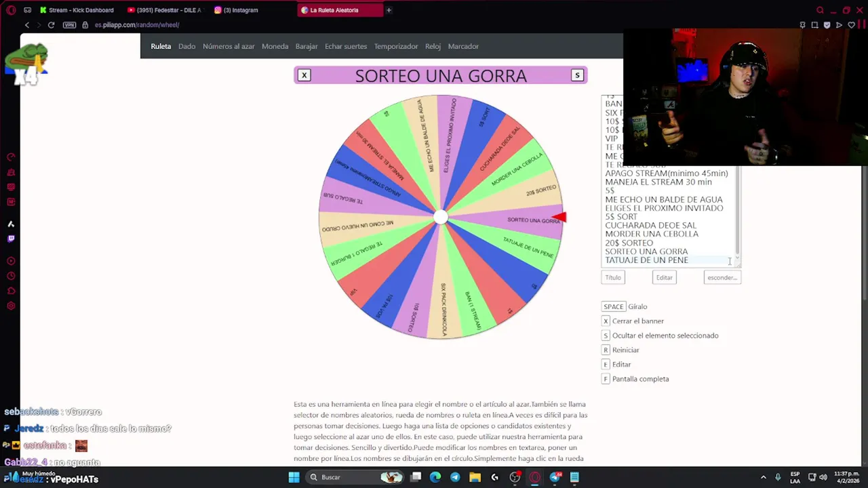Open the Moneda tool

tap(275, 46)
